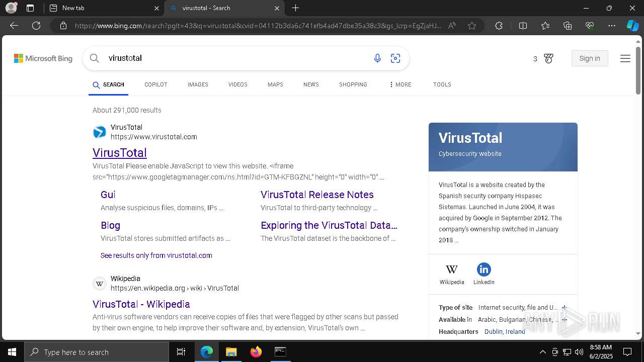Click the Sign in button
The height and width of the screenshot is (362, 644).
tap(590, 58)
